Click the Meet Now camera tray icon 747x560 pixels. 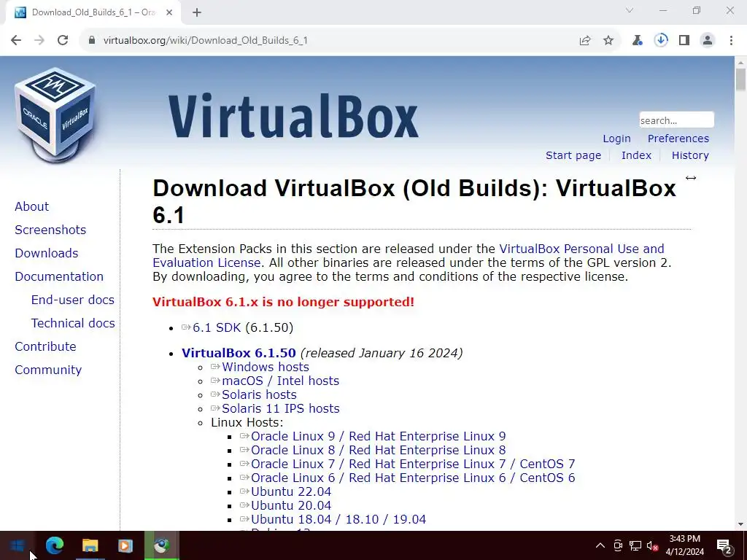click(618, 545)
